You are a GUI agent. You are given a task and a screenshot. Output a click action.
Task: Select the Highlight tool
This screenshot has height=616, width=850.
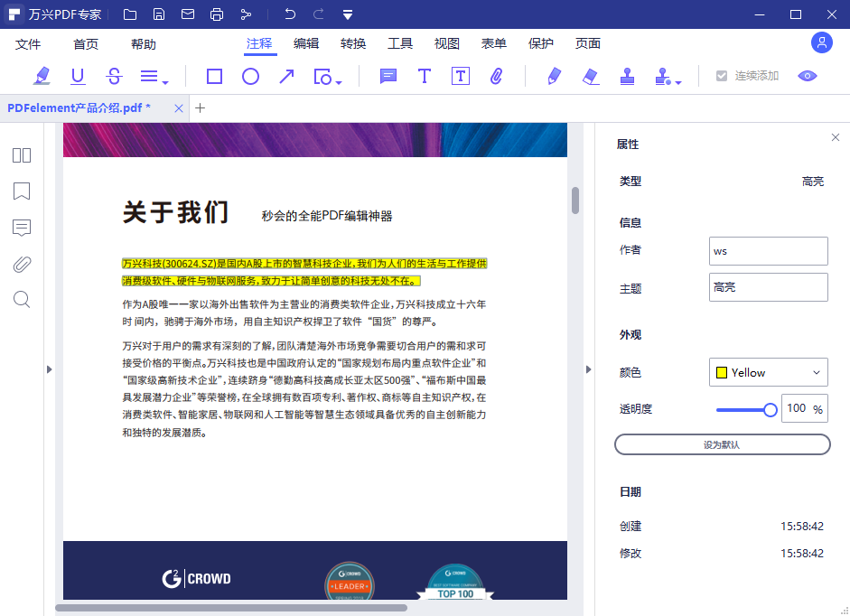(42, 76)
